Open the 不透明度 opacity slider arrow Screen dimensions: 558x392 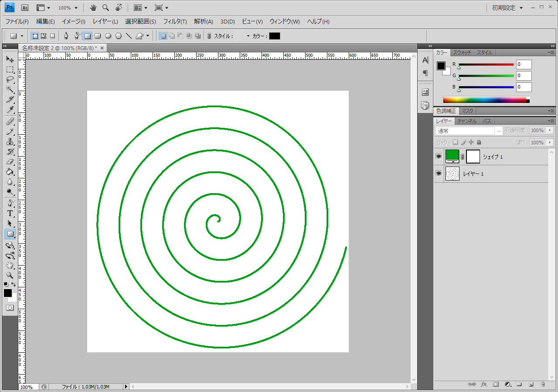click(550, 130)
